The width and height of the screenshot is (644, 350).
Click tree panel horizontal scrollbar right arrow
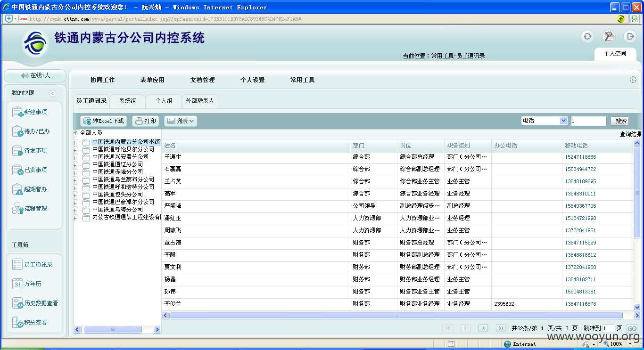157,330
